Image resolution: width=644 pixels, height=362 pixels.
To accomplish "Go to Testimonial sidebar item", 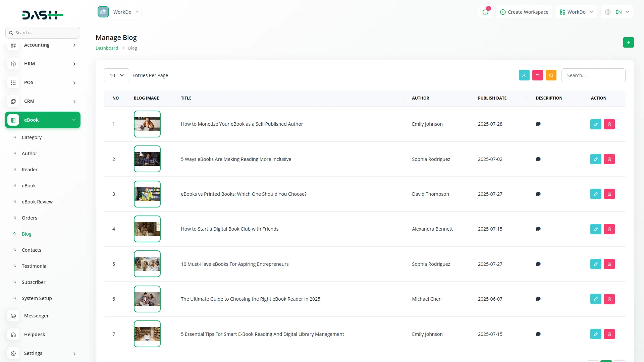I will coord(35,266).
